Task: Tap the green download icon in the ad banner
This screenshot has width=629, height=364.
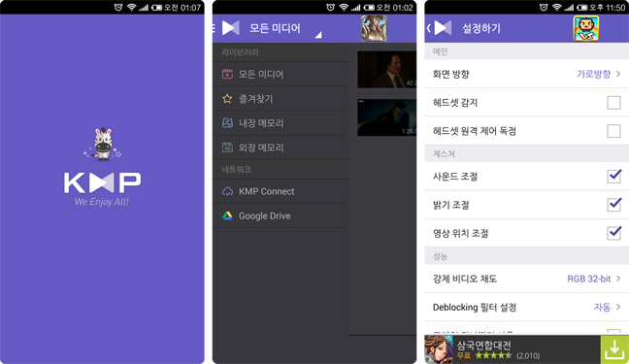Action: (x=614, y=349)
